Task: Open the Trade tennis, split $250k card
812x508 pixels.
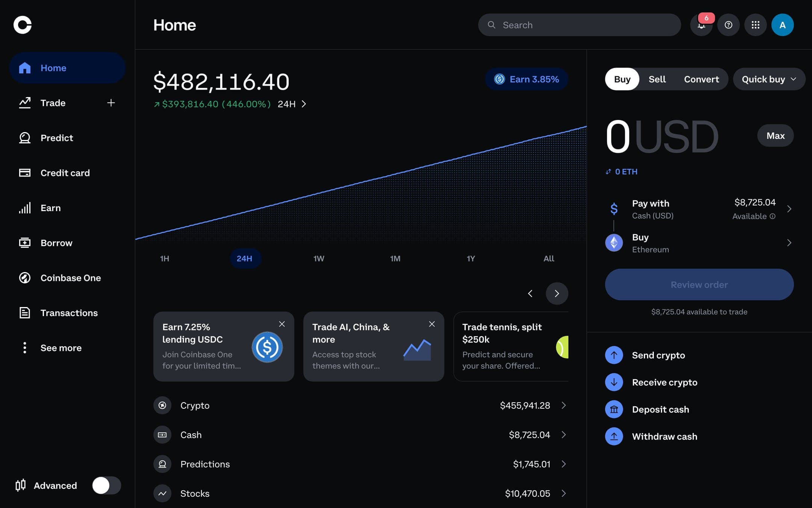Action: click(x=511, y=347)
